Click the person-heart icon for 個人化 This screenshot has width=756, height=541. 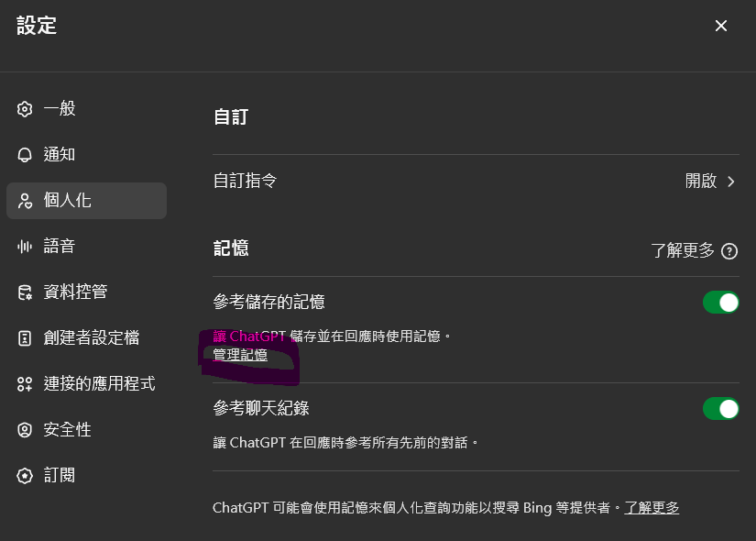pos(25,201)
